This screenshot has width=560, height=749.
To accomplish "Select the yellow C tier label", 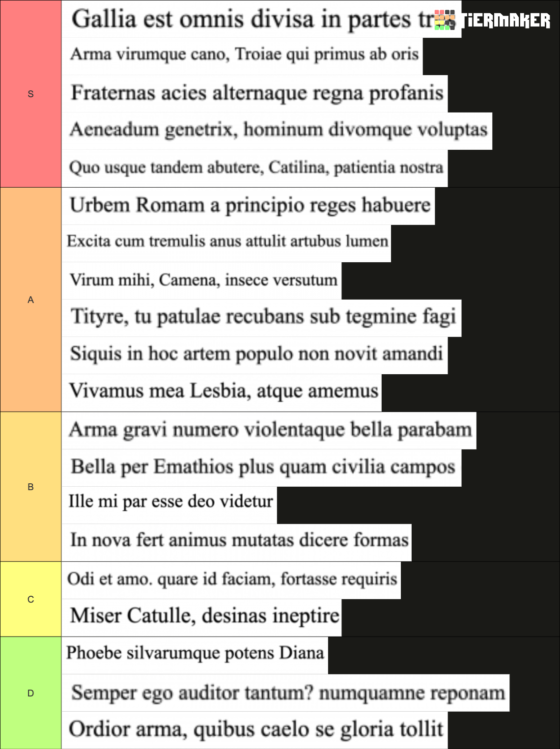I will (x=31, y=599).
